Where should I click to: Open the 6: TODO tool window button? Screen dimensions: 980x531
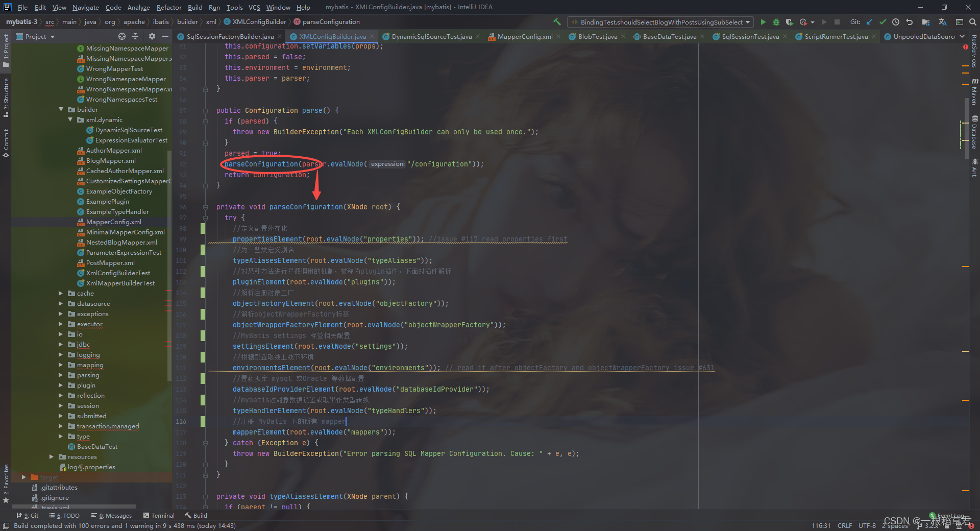click(64, 516)
